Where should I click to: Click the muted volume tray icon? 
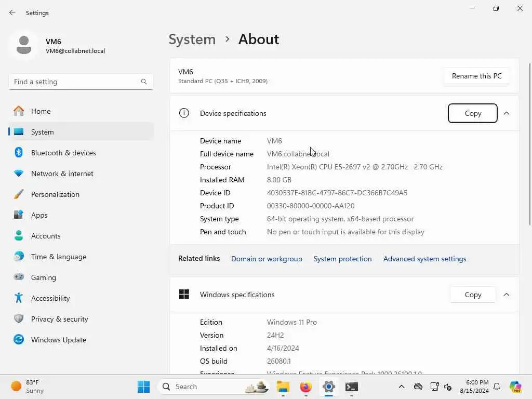pos(448,387)
